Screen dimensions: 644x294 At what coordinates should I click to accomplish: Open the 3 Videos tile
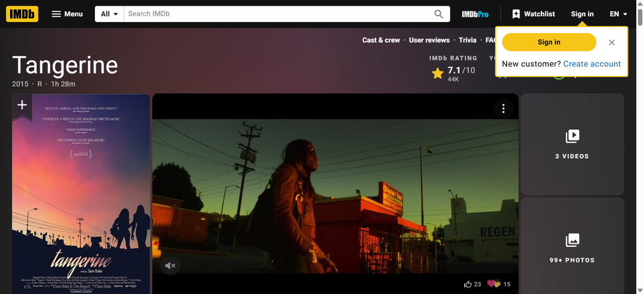[x=572, y=144]
